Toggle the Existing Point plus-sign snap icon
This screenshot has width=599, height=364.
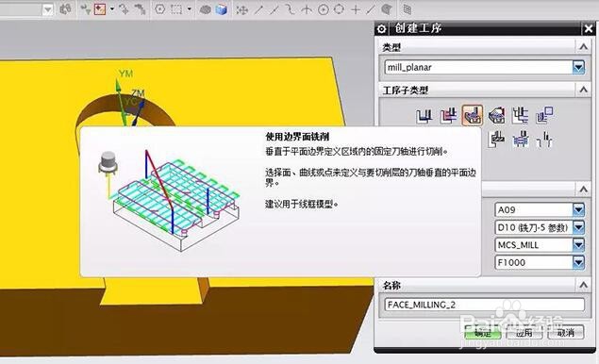point(356,9)
